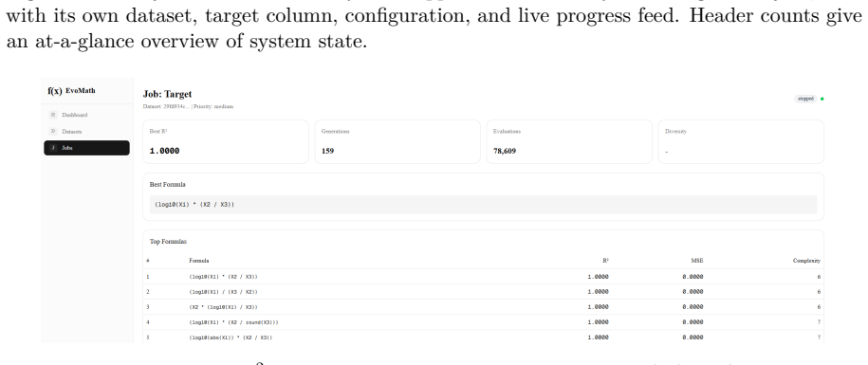Click the Best Formula code box
The image size is (868, 365).
click(483, 205)
